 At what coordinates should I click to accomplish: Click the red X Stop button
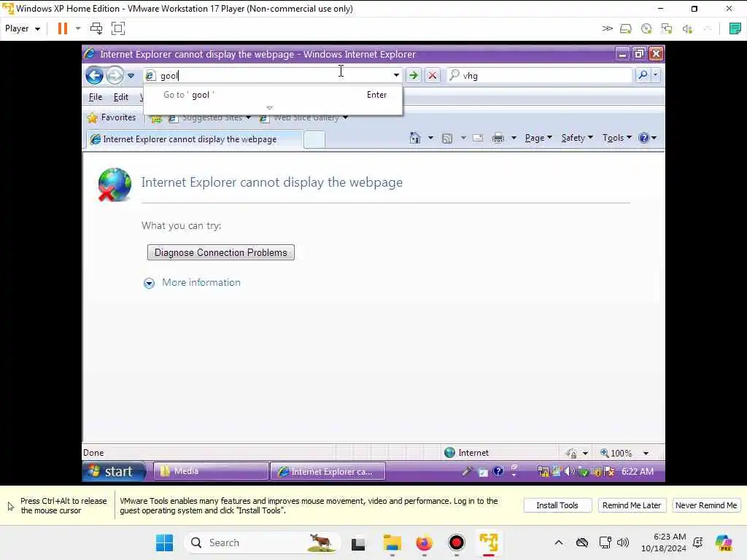pos(432,75)
